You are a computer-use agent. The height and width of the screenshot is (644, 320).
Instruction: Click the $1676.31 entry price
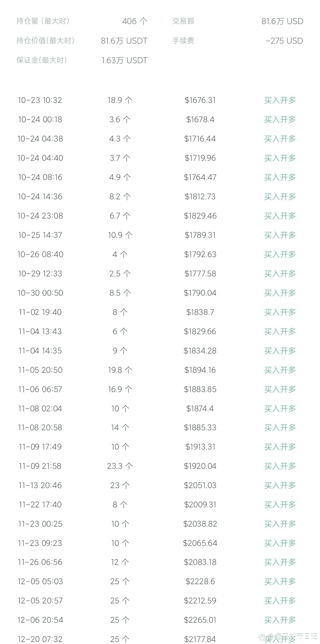[x=200, y=100]
